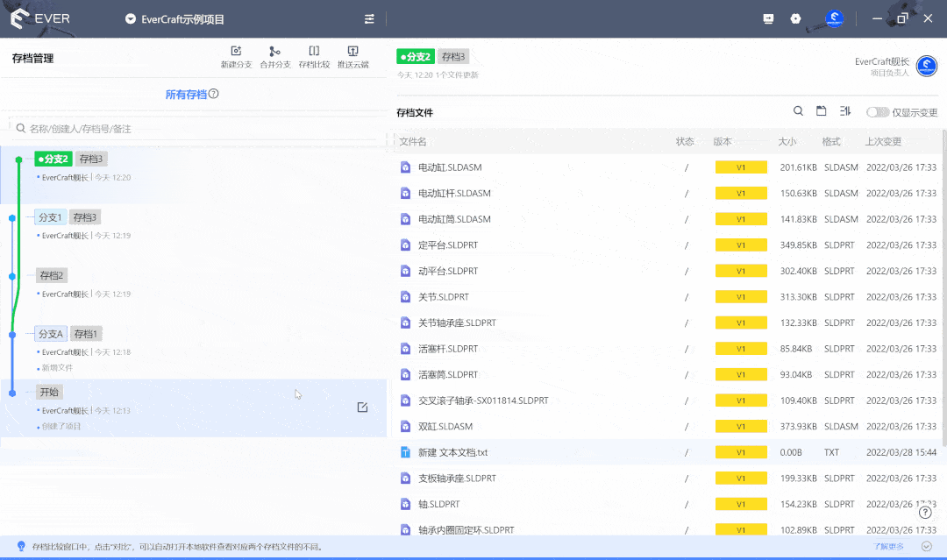Viewport: 947px width, 560px height.
Task: Select file 轴.SLDPRT
Action: 667,505
